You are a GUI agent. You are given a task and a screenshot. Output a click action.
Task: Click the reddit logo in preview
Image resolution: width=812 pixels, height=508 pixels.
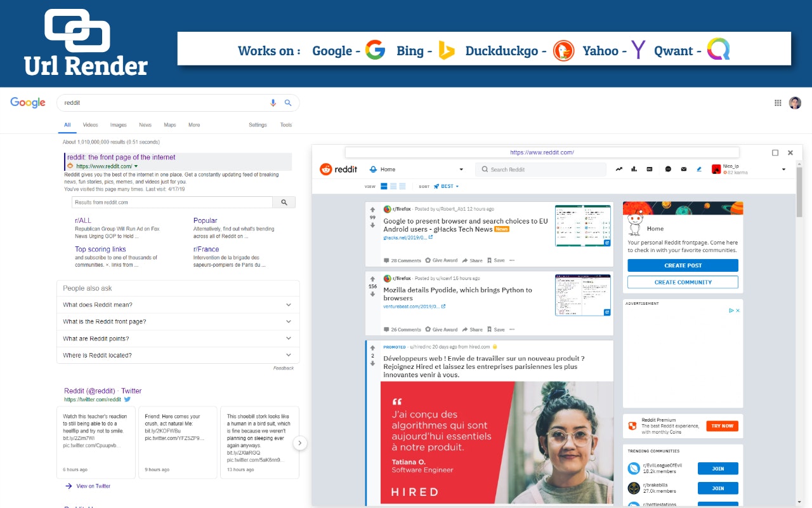pos(339,169)
